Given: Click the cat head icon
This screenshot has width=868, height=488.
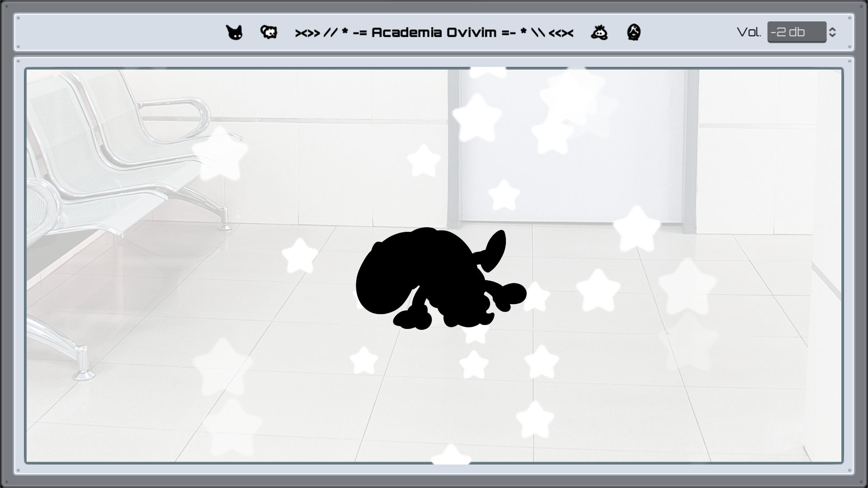Looking at the screenshot, I should coord(234,33).
